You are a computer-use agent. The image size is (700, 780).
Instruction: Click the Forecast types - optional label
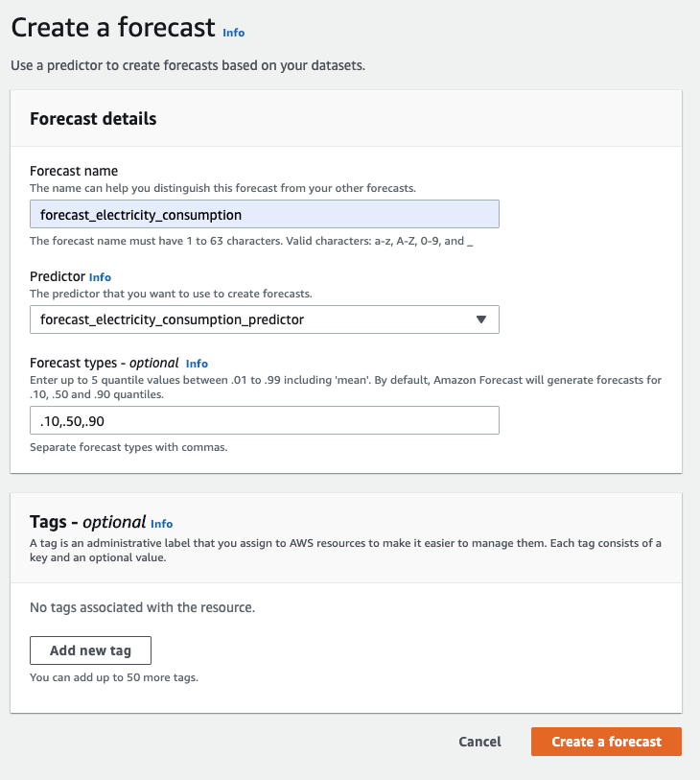coord(105,363)
